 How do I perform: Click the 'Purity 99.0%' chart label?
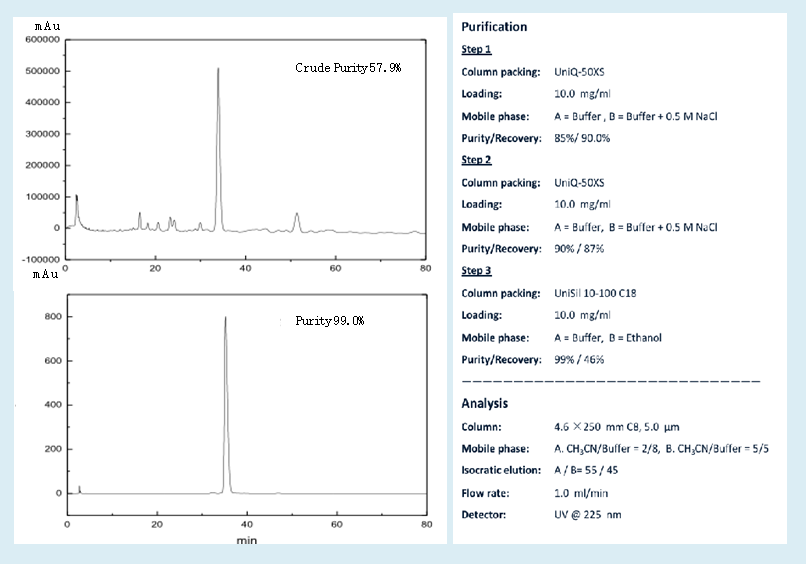329,321
